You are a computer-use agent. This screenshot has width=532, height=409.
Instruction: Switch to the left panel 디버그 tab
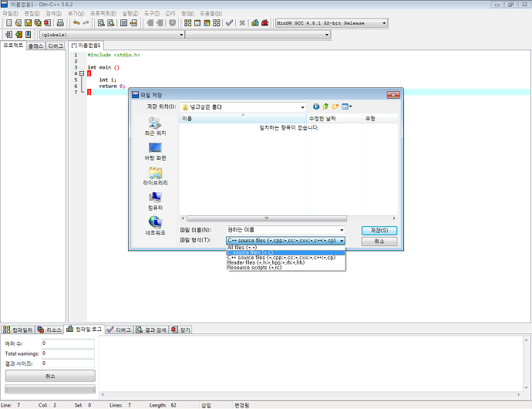tap(56, 46)
